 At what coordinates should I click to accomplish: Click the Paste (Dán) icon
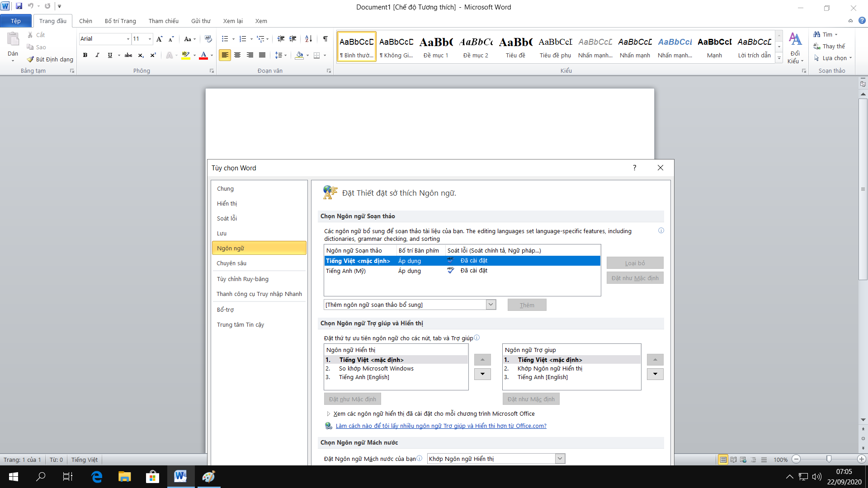13,39
